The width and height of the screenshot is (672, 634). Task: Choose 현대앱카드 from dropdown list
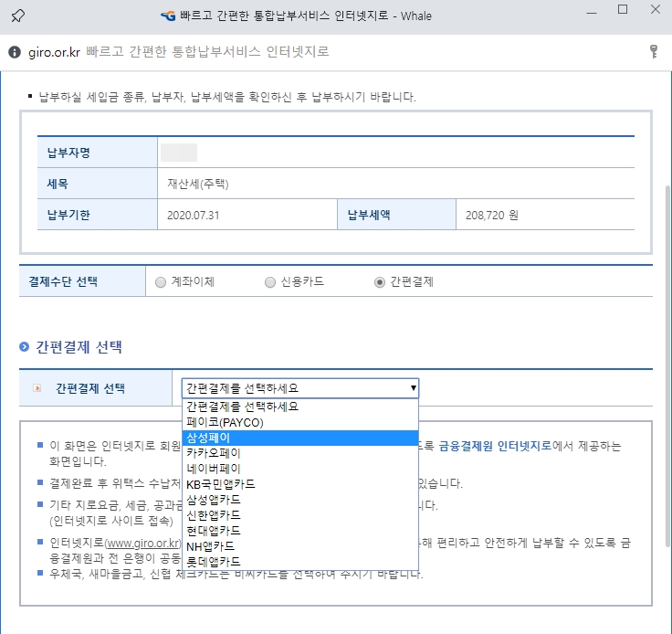coord(300,531)
